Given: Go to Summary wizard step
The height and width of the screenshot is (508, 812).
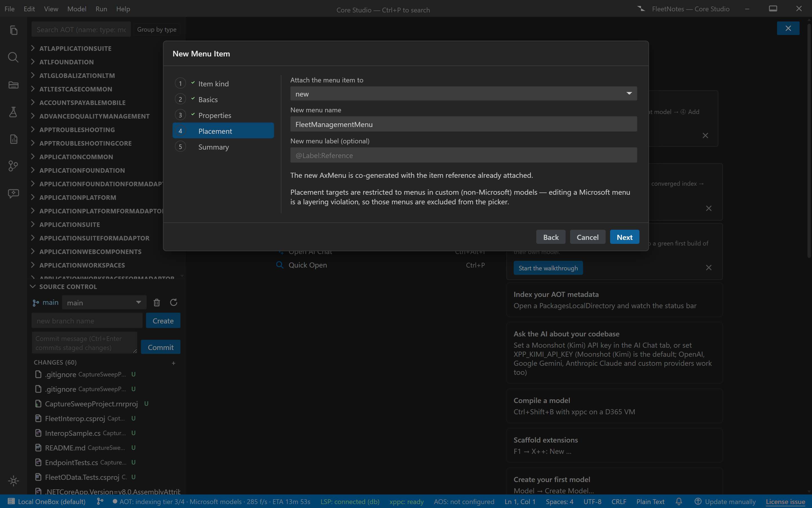Looking at the screenshot, I should click(223, 146).
